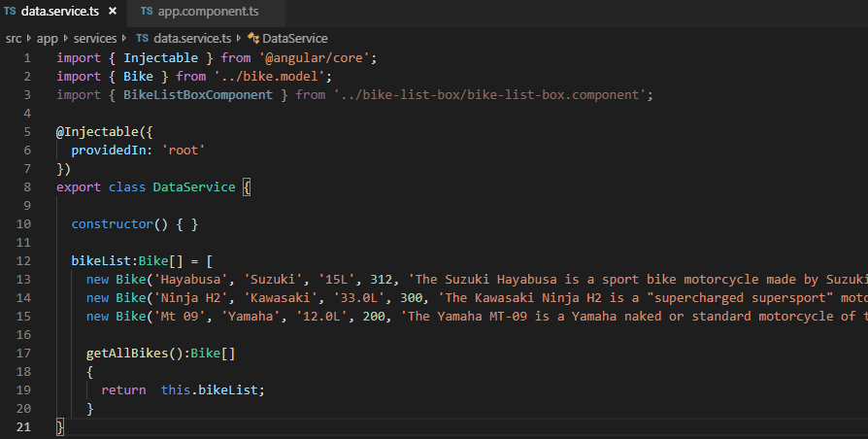Open the services breadcrumb dropdown
Screen dimensions: 868x439
(x=95, y=38)
